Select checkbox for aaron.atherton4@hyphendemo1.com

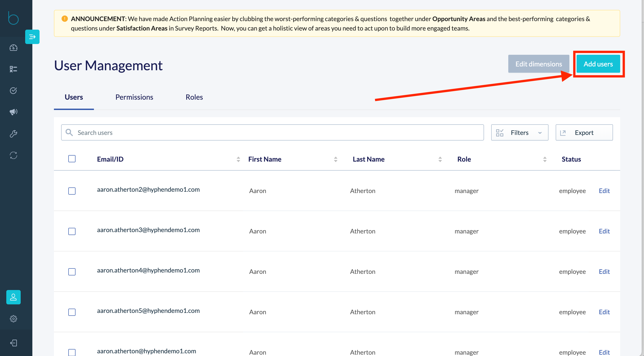[x=72, y=272]
